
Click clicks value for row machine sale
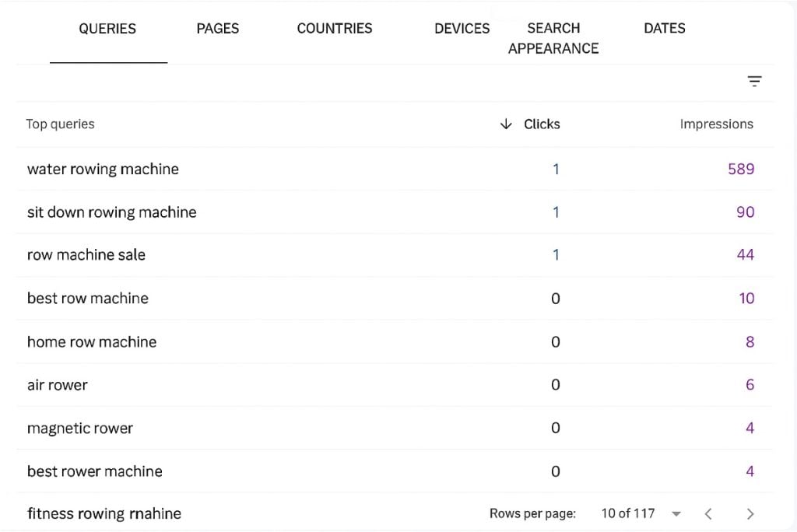(x=556, y=254)
